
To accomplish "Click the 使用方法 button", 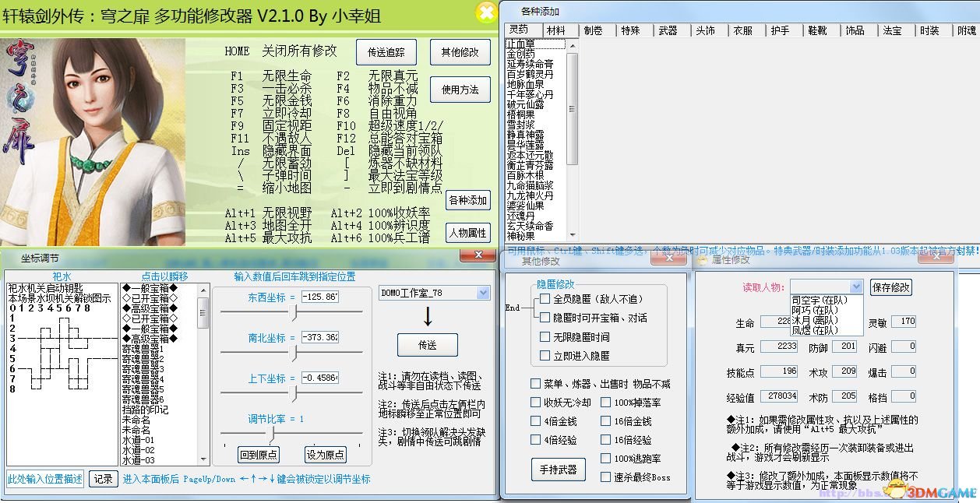I will pyautogui.click(x=460, y=90).
